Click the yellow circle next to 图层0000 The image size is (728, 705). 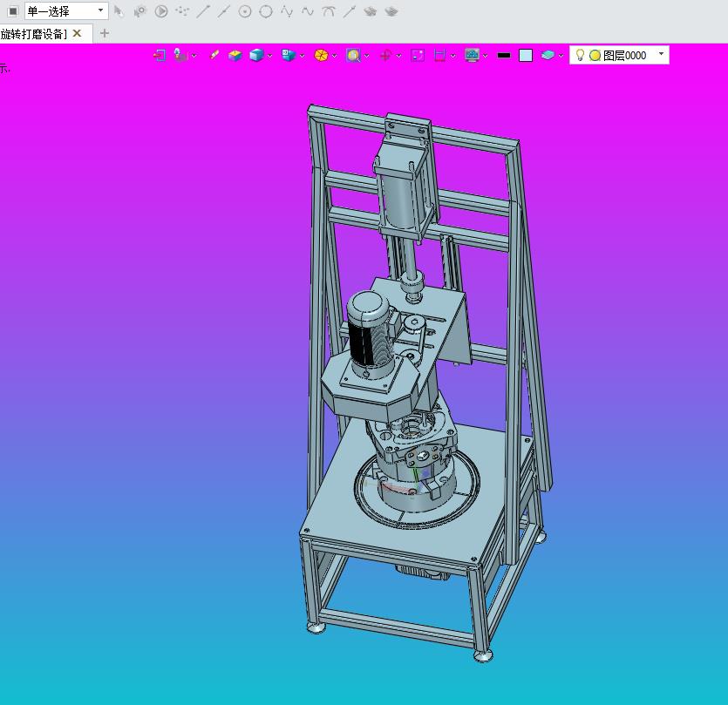(x=595, y=56)
